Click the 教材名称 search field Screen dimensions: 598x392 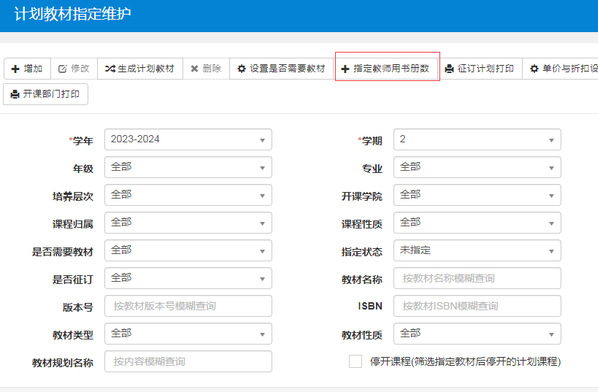pos(477,278)
